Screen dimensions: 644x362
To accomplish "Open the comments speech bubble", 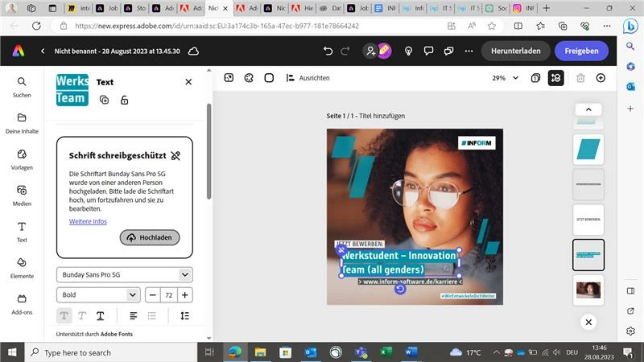I will pyautogui.click(x=428, y=51).
